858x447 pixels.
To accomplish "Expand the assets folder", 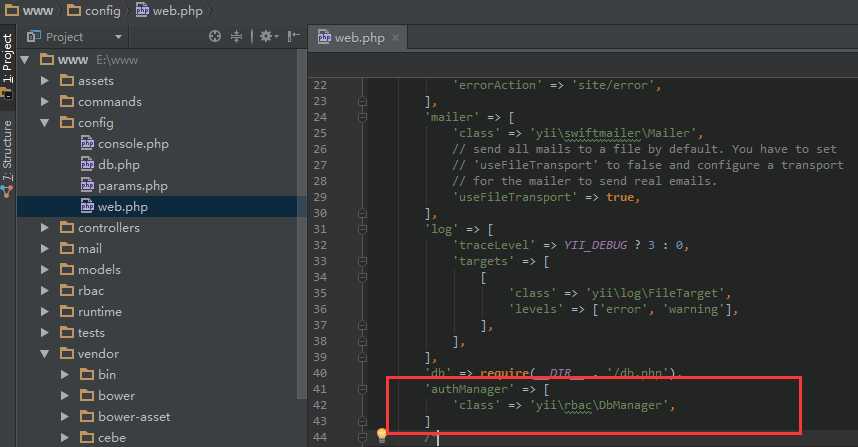I will (45, 80).
